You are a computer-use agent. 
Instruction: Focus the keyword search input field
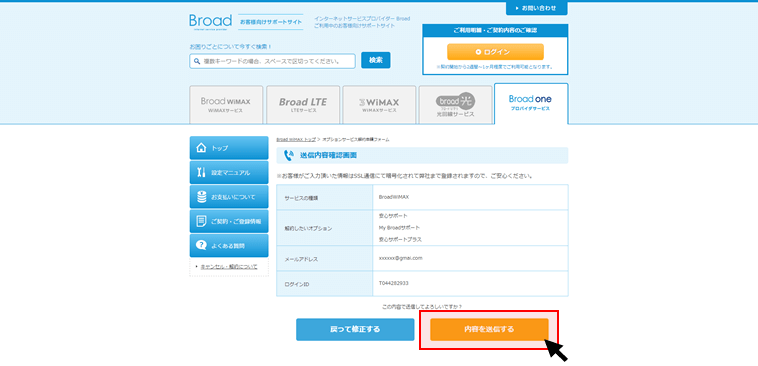(x=273, y=61)
